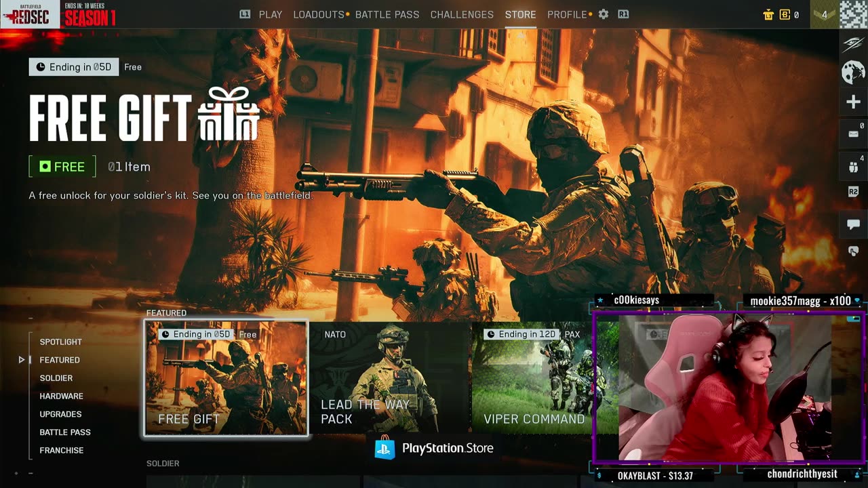The image size is (868, 488).
Task: Click the triangle marker beside FEATURED
Action: point(22,360)
